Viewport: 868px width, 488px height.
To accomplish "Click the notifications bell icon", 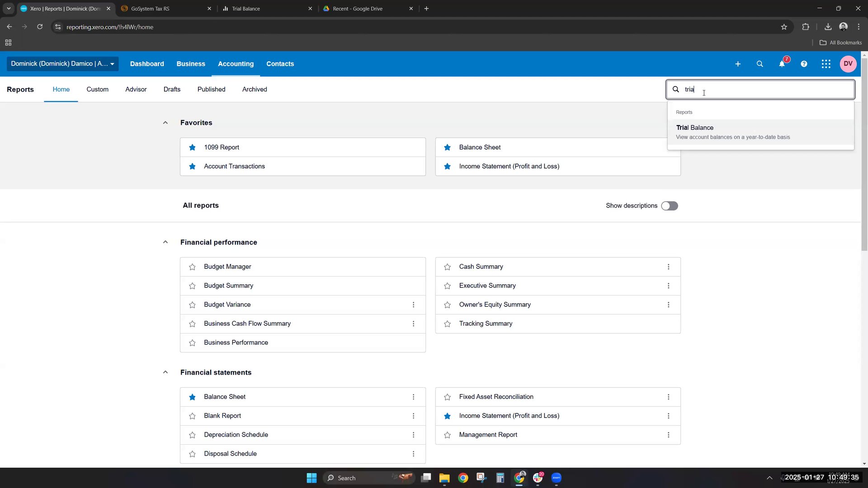I will 782,64.
